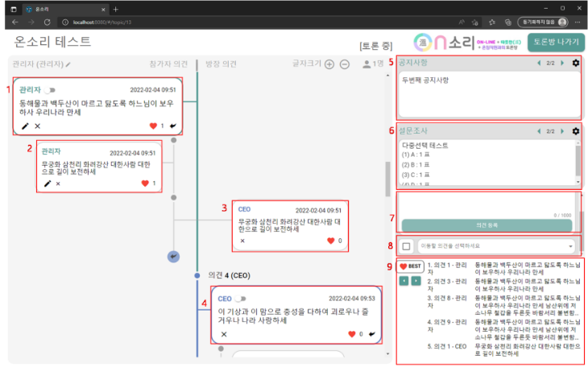Screen dimensions: 588x367
Task: Click the 의견 등록 submit button
Action: point(487,226)
